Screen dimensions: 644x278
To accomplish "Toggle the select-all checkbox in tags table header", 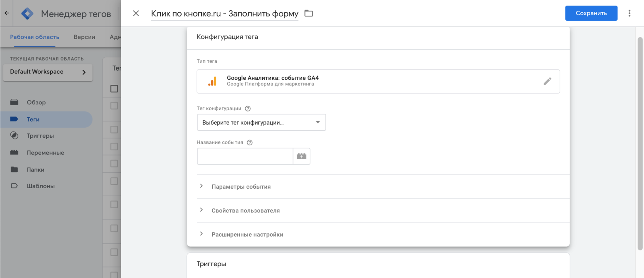I will point(114,89).
